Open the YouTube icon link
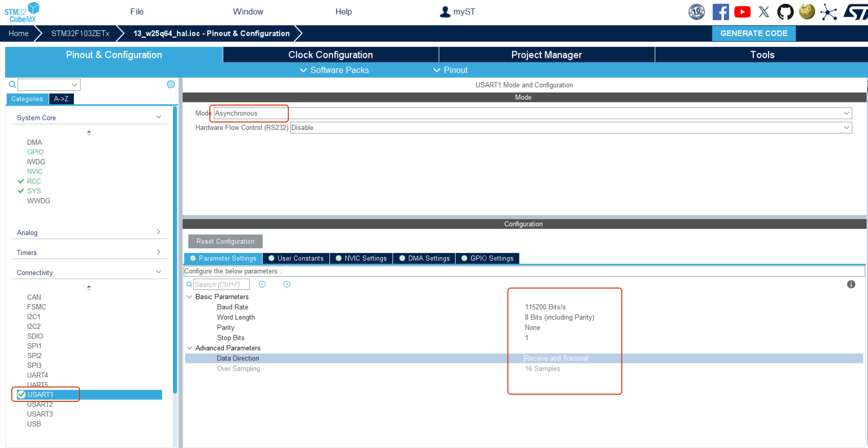Image resolution: width=868 pixels, height=448 pixels. (742, 12)
